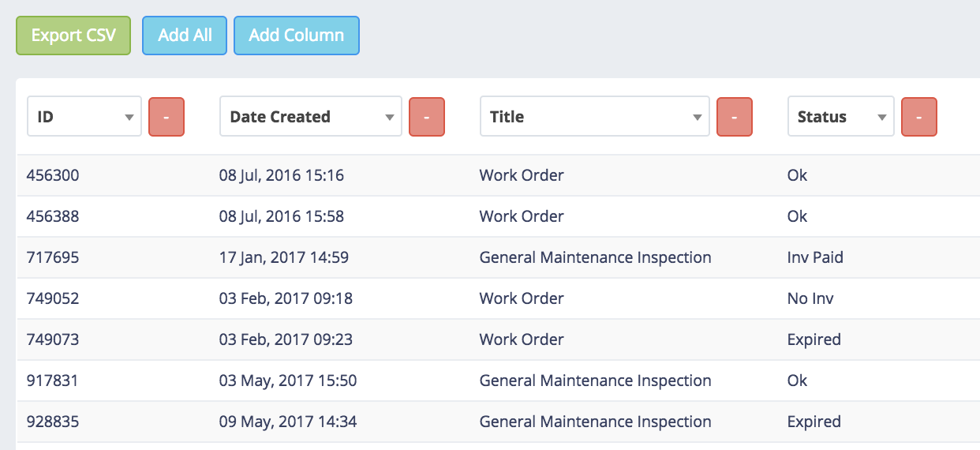
Task: Click the row with ID 456388
Action: pos(53,216)
